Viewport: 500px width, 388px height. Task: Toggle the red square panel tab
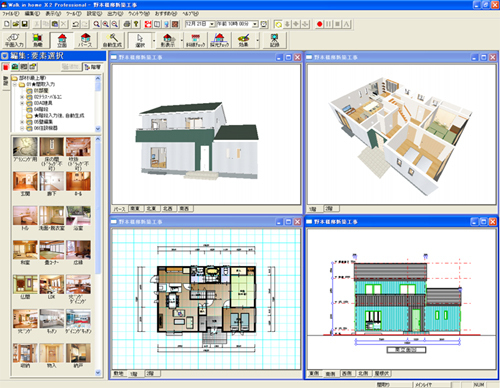pos(6,67)
